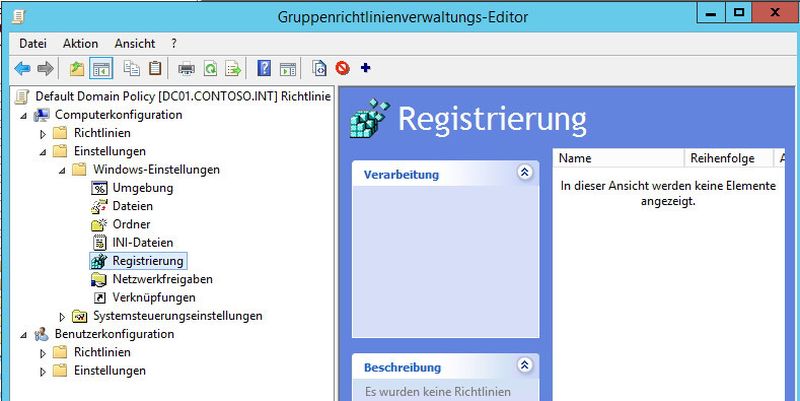Collapse the Windows-Einstellungen node
The height and width of the screenshot is (401, 800).
(x=62, y=171)
